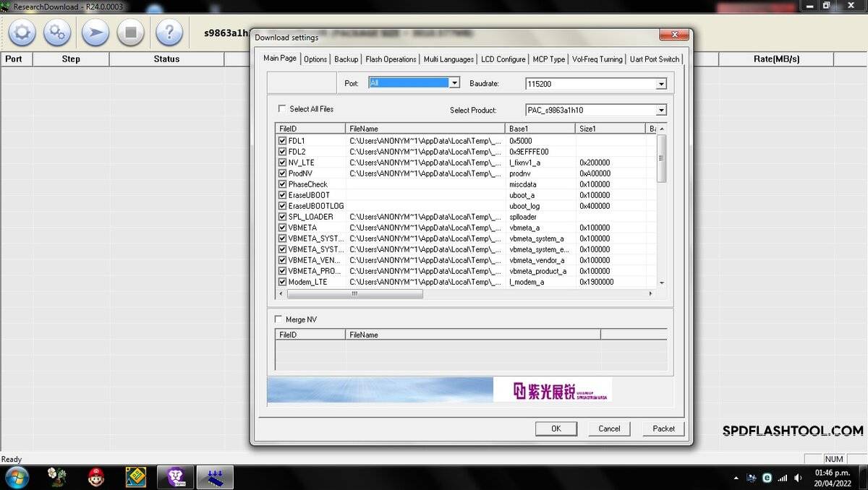Viewport: 868px width, 490px height.
Task: Toggle the Merge NV checkbox
Action: tap(278, 319)
